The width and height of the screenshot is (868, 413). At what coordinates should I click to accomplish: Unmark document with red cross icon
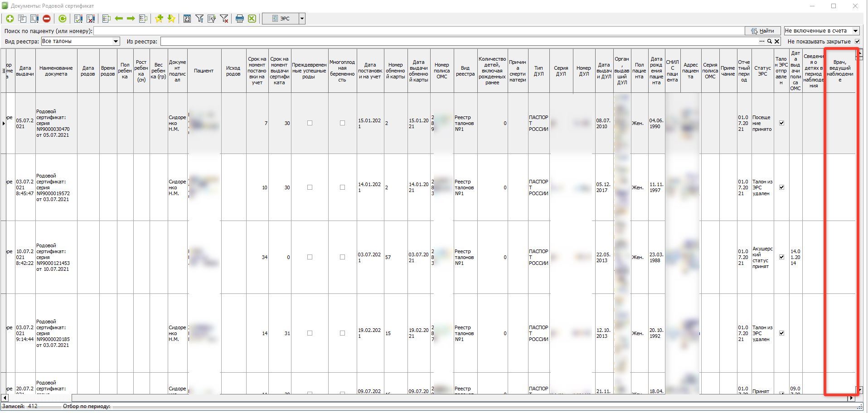91,19
